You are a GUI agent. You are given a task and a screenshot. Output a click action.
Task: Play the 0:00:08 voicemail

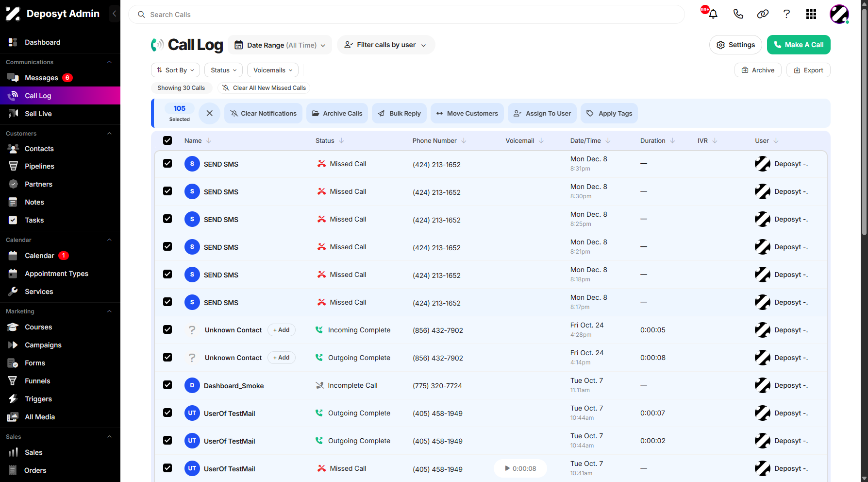click(x=520, y=468)
